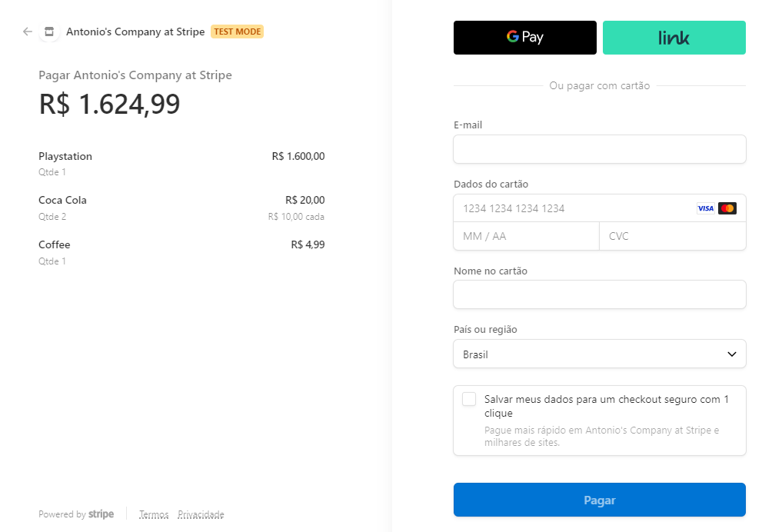Click the Stripe logo in footer

tap(101, 514)
